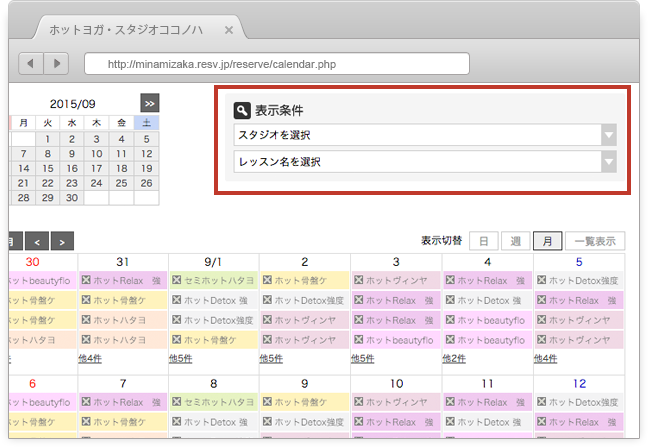
Task: Click X icon on first lesson of the 31st
Action: tap(86, 282)
